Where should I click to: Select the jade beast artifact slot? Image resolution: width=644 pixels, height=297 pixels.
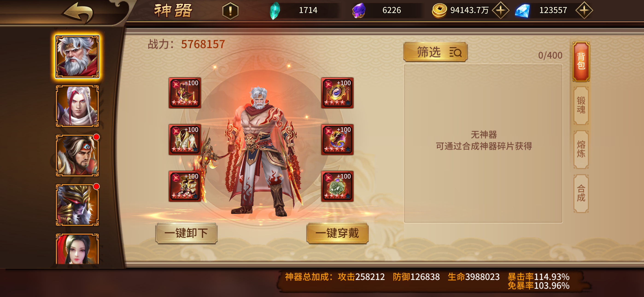click(x=337, y=186)
